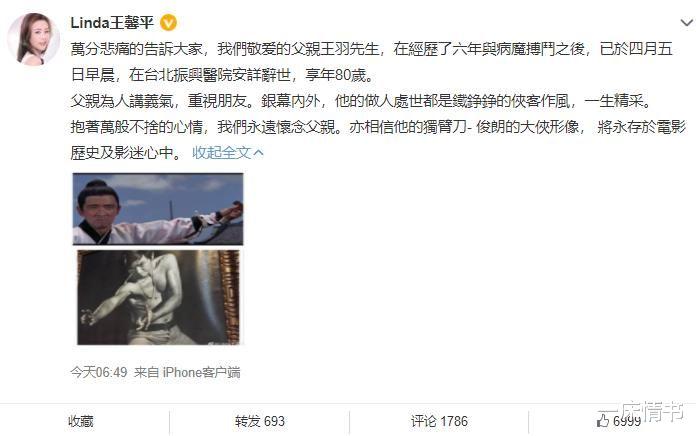Repost using 转发 693
The image size is (696, 436).
[260, 421]
